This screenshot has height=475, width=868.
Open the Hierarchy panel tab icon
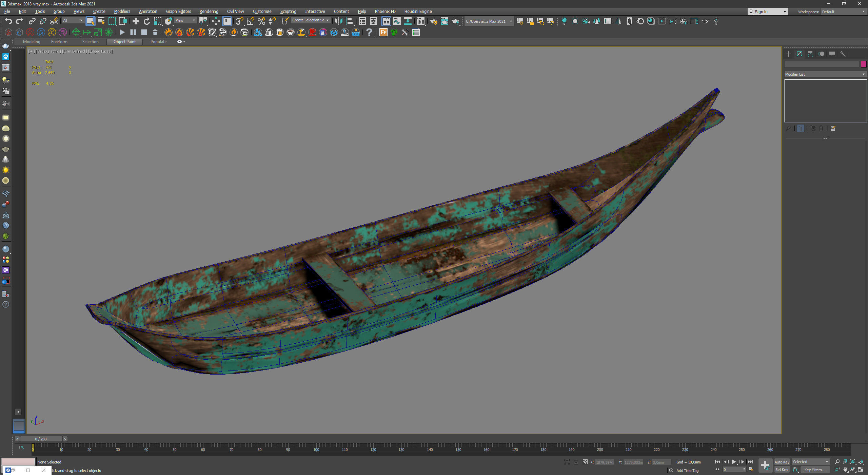pos(810,54)
